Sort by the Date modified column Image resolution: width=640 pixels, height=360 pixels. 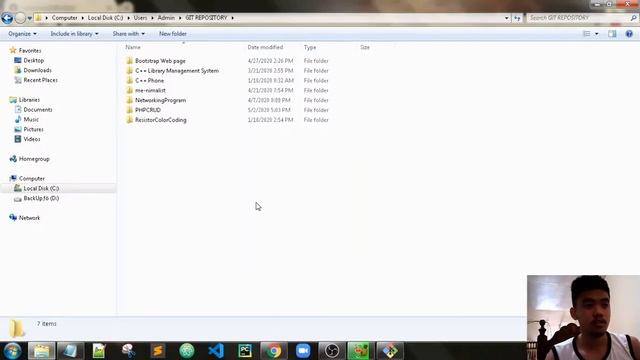pos(265,47)
